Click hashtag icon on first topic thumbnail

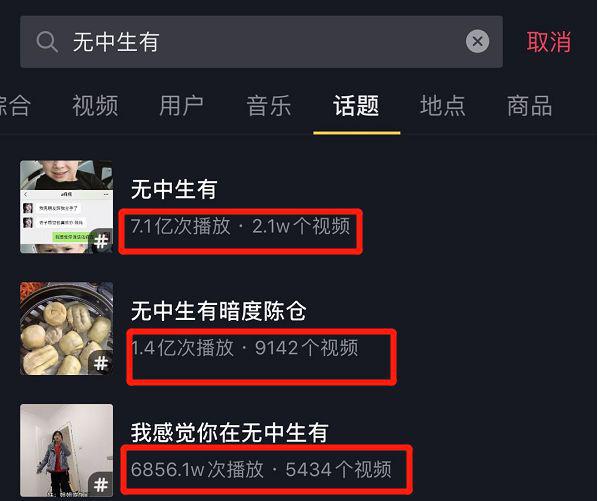point(101,242)
